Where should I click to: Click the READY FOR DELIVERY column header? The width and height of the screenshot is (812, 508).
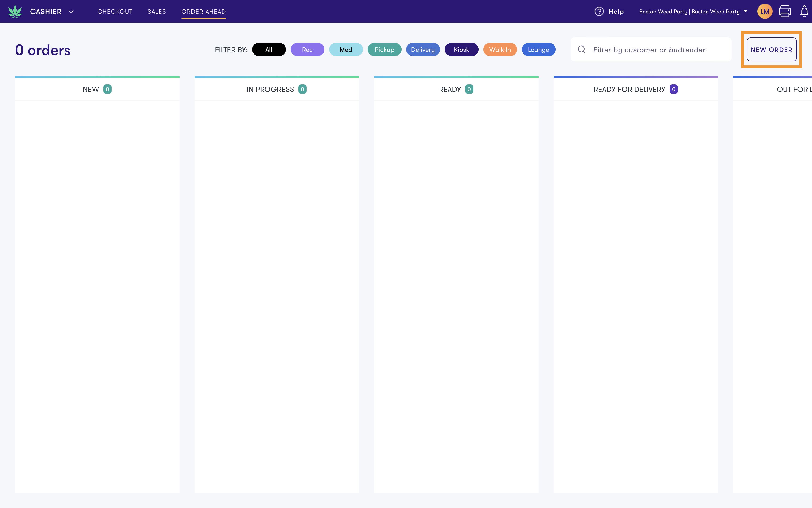pyautogui.click(x=636, y=89)
